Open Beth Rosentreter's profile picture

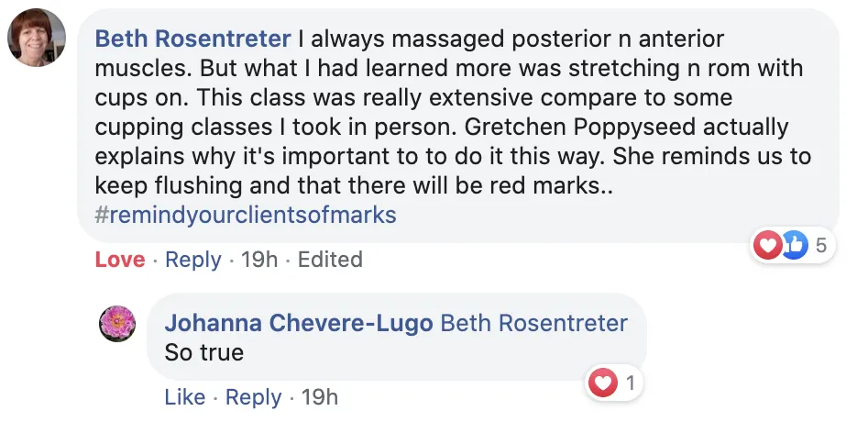[x=37, y=38]
